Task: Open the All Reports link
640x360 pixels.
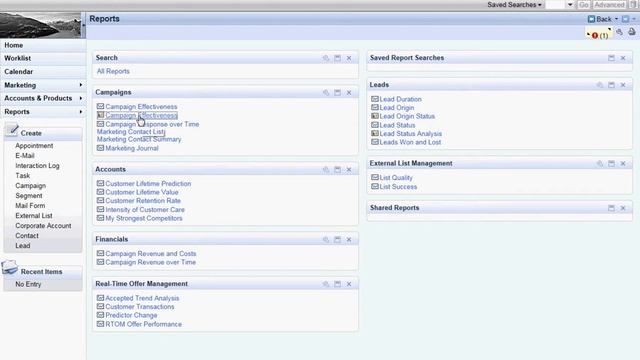Action: (113, 71)
